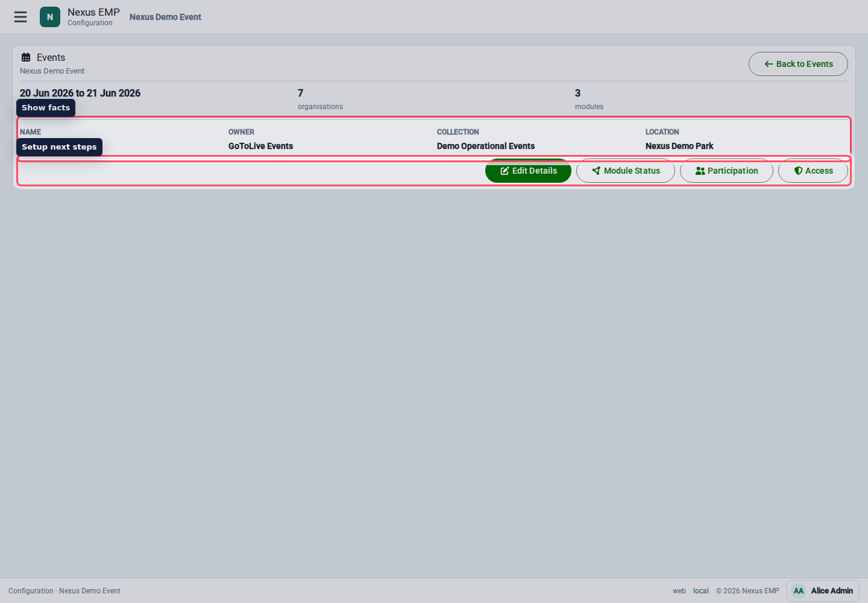Click the LOCATION column label
The width and height of the screenshot is (868, 603).
662,132
